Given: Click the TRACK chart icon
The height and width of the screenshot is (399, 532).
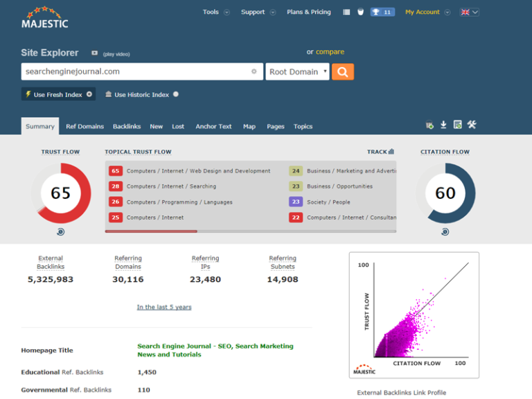Looking at the screenshot, I should point(391,151).
